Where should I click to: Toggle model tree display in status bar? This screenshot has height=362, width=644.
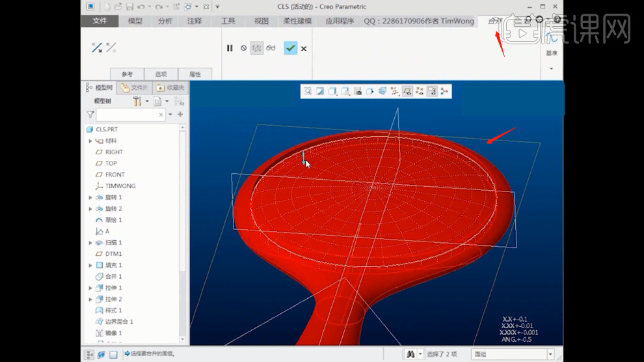[x=90, y=354]
